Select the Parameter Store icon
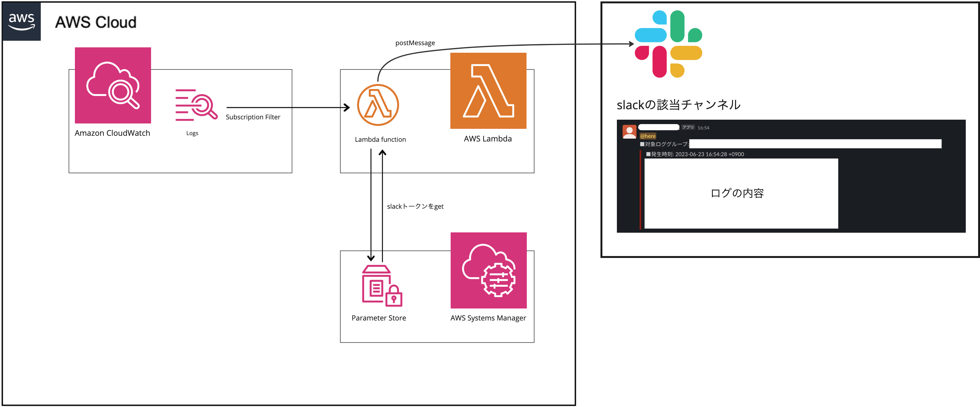The width and height of the screenshot is (980, 407). (382, 286)
